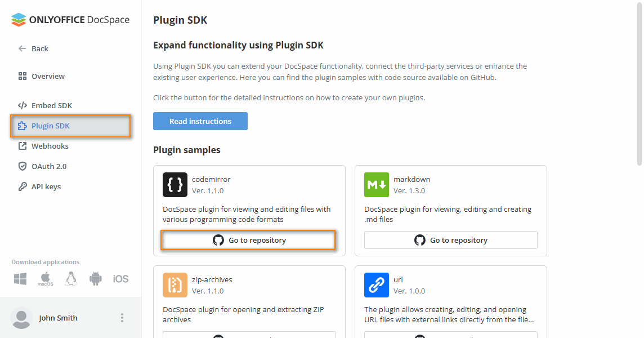Click the zip-archives plugin name

212,279
